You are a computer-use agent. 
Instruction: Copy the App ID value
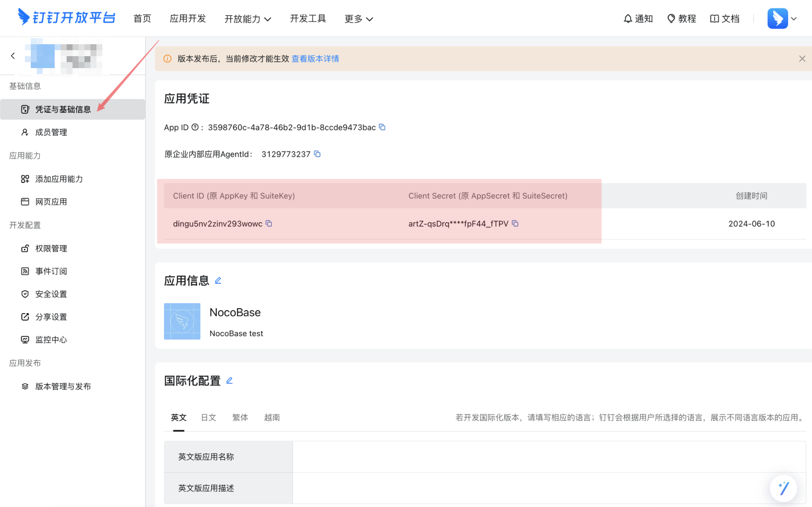(382, 127)
